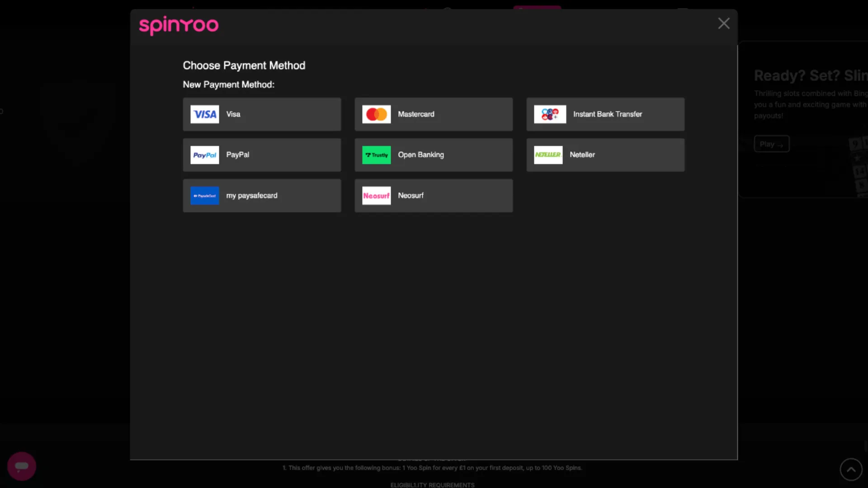Image resolution: width=868 pixels, height=488 pixels.
Task: Choose the my paysafecard label
Action: pyautogui.click(x=252, y=196)
